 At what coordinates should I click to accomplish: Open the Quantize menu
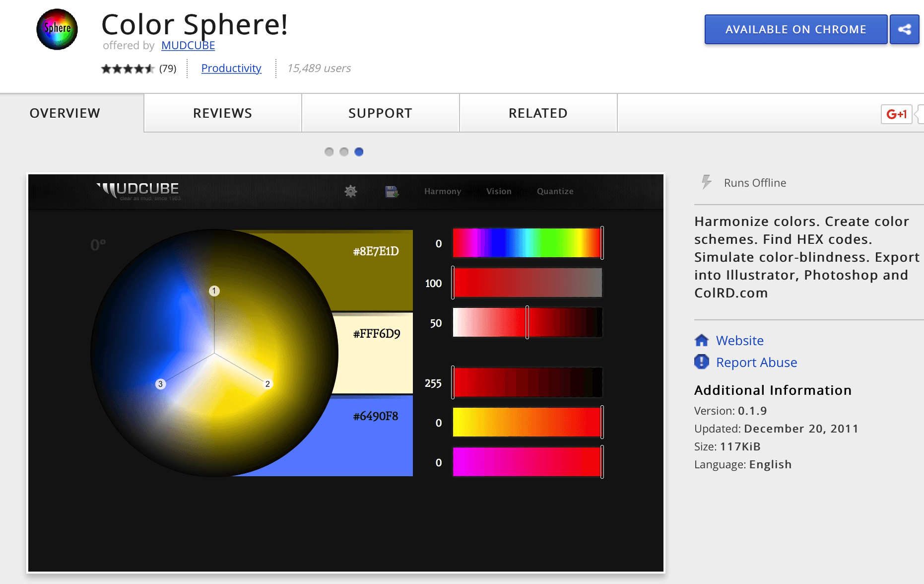pos(555,191)
